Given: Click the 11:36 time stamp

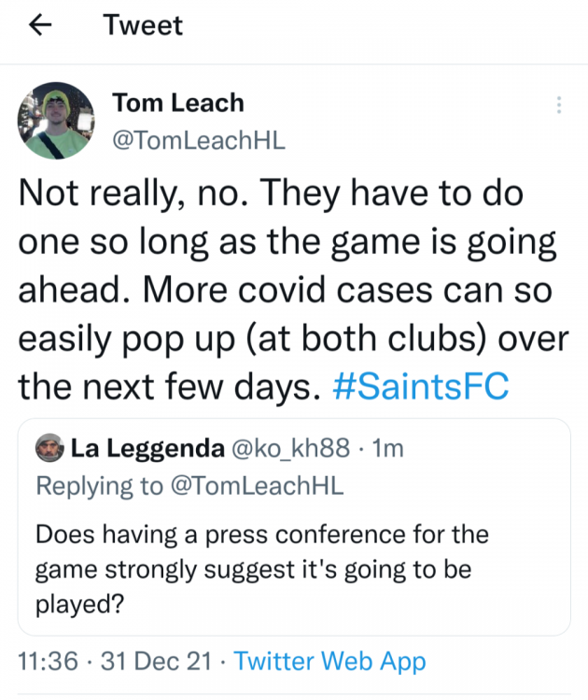Looking at the screenshot, I should (48, 663).
